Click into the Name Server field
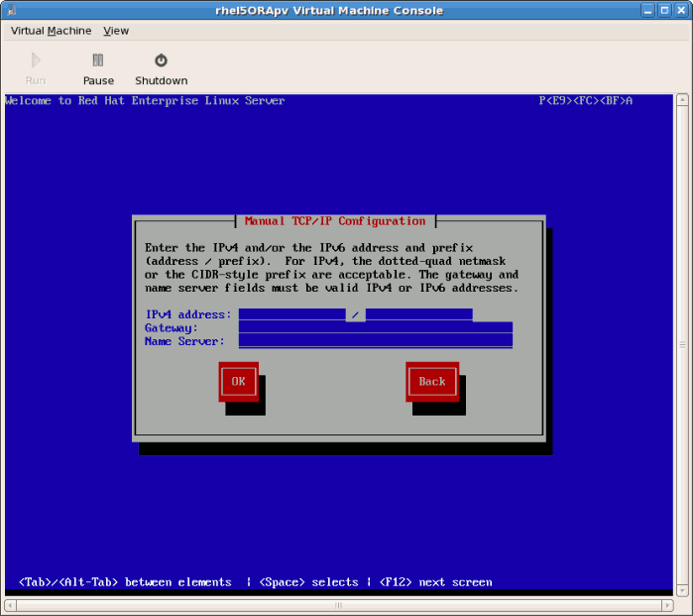Image resolution: width=693 pixels, height=616 pixels. click(375, 341)
